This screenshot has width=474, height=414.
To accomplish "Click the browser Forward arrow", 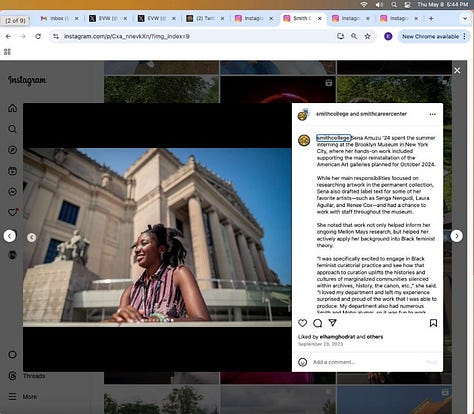I will 23,36.
